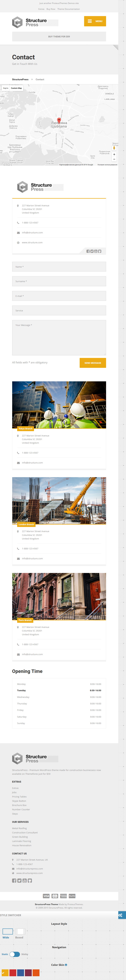Click the red Ljubljana map marker
Screen dimensions: 126x980
pos(59,120)
